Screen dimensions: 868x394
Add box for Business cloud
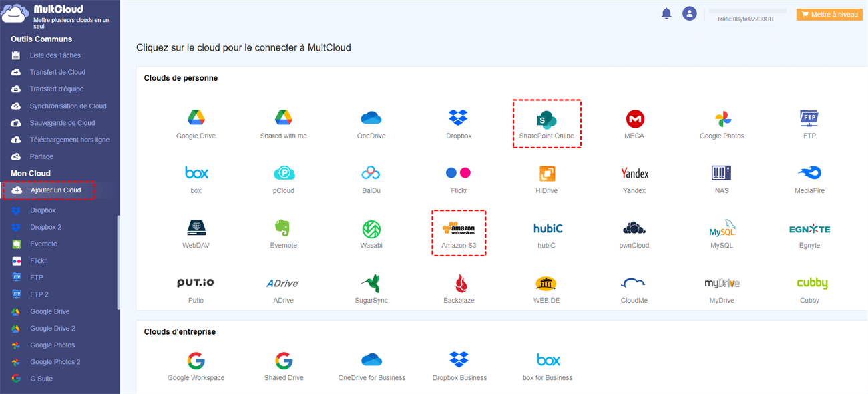click(x=548, y=367)
